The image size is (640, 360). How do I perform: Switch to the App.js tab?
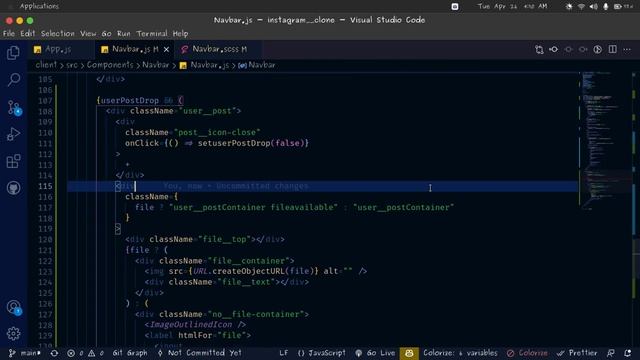tap(58, 49)
